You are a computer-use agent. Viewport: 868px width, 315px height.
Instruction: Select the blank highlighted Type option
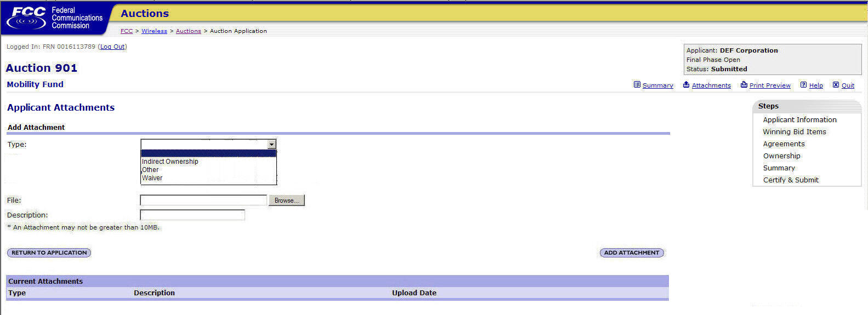(x=208, y=153)
